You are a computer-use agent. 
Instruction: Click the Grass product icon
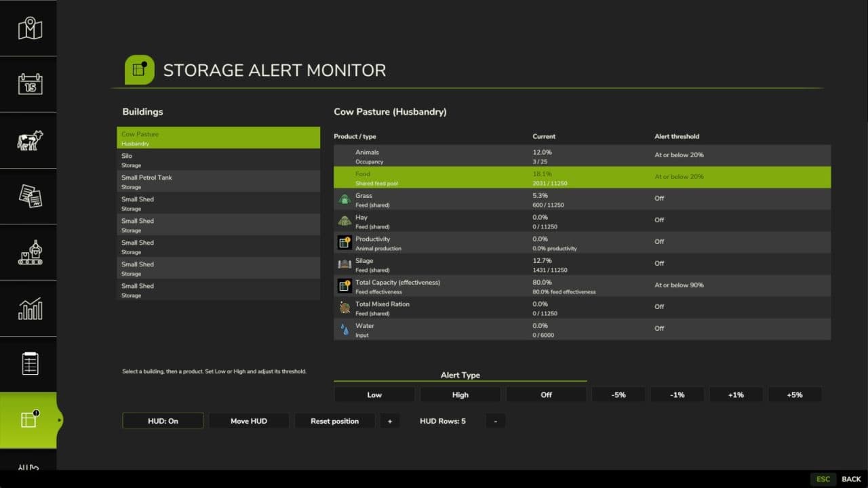pos(344,199)
